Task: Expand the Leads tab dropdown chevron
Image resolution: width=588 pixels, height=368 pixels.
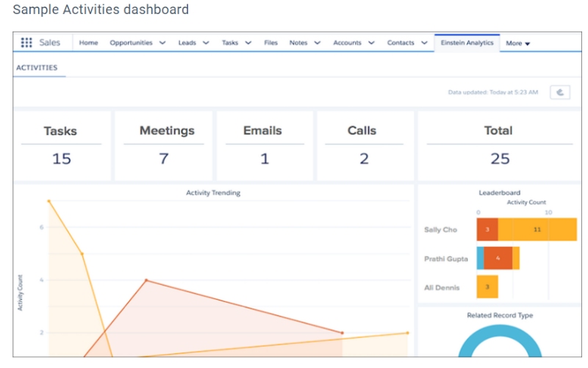Action: [206, 43]
